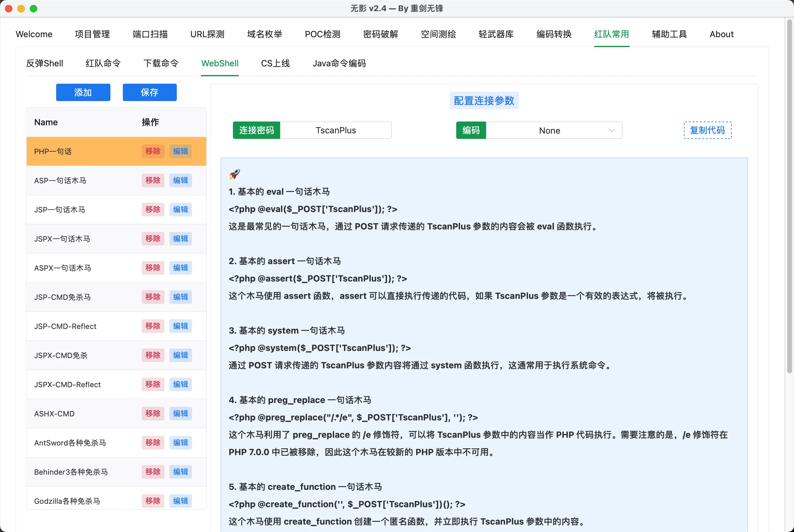794x532 pixels.
Task: Open the CS上线 sub-tab
Action: 275,64
